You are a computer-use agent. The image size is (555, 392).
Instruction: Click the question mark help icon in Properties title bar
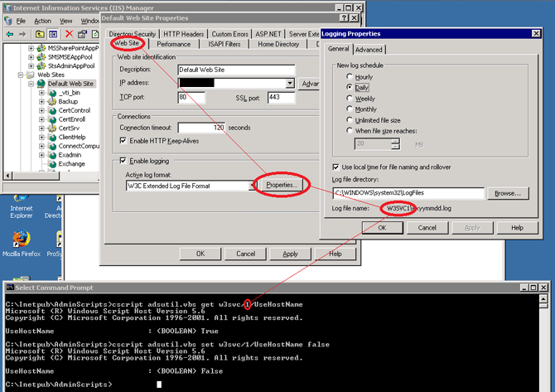344,17
